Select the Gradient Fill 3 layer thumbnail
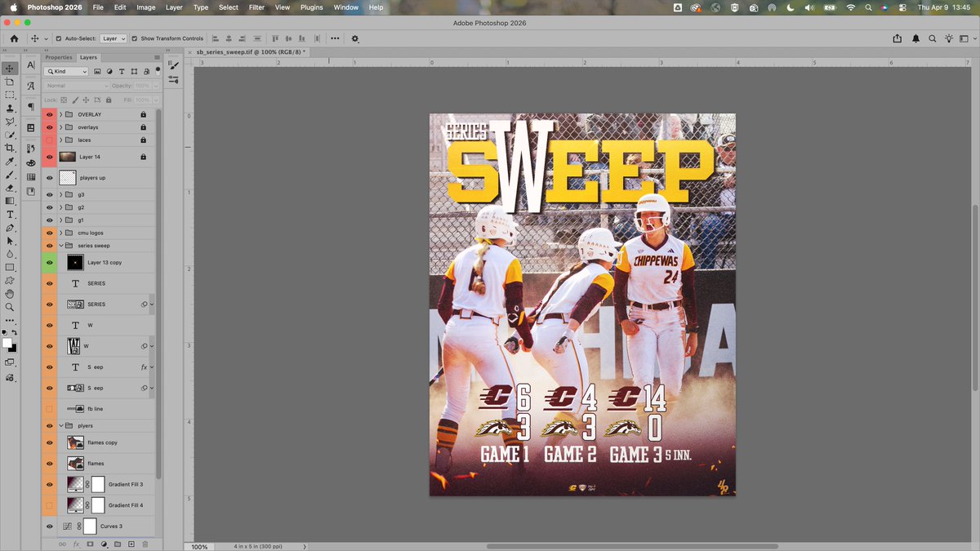The width and height of the screenshot is (980, 551). (x=75, y=484)
